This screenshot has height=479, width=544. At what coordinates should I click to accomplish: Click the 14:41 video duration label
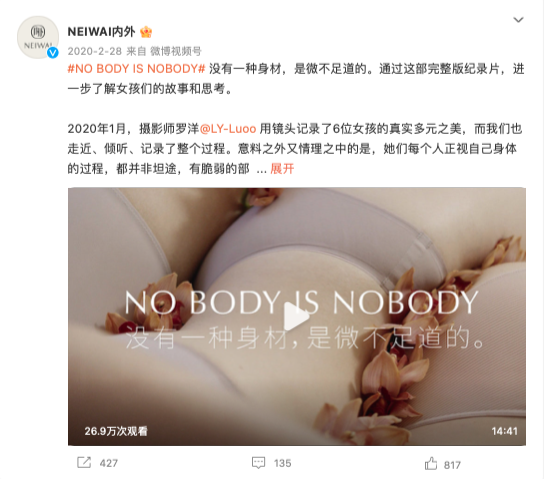[x=504, y=431]
